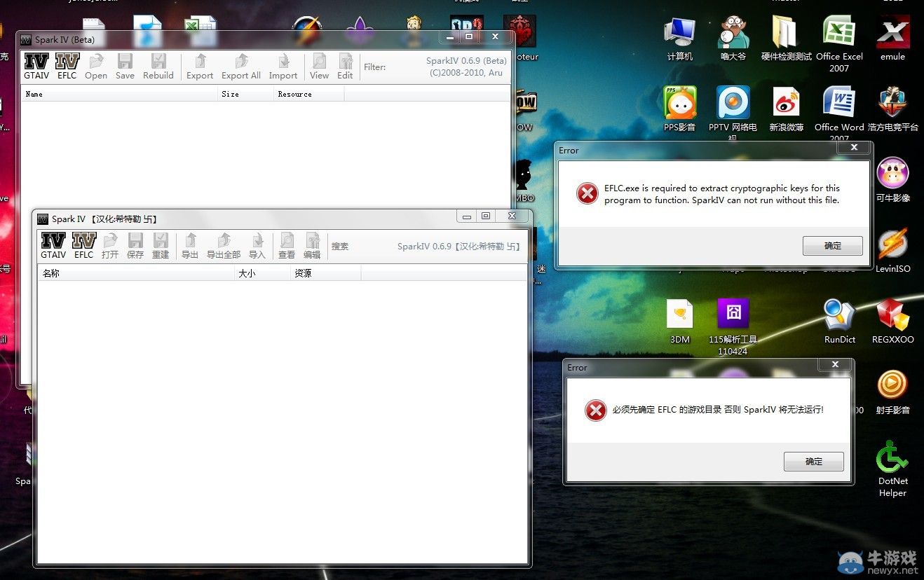
Task: Sort by Resource column in Beta window
Action: 308,94
